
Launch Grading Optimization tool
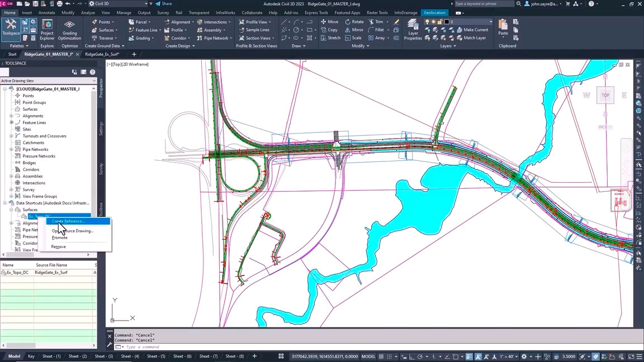click(69, 30)
